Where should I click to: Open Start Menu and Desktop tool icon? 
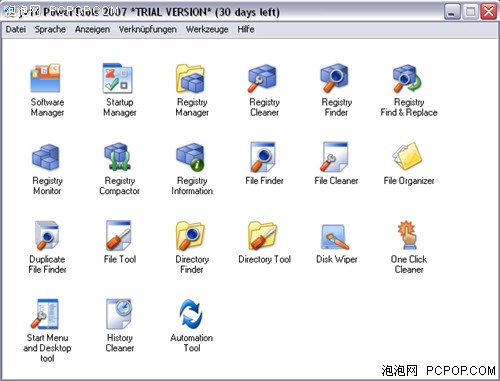pos(46,314)
